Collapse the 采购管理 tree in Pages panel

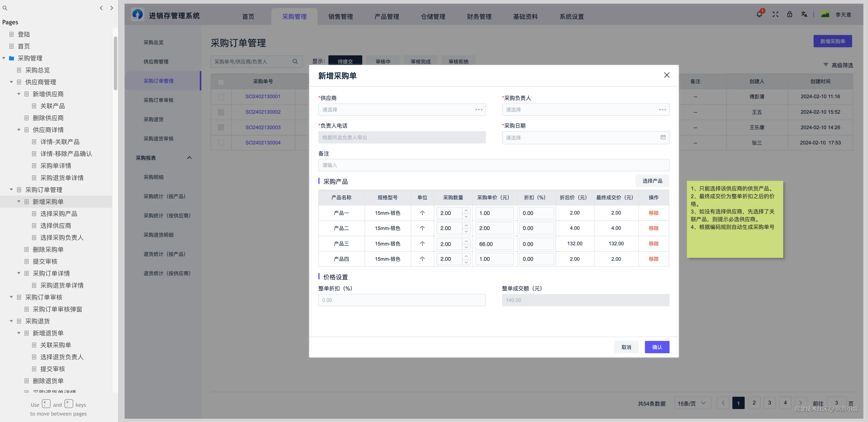(4, 58)
